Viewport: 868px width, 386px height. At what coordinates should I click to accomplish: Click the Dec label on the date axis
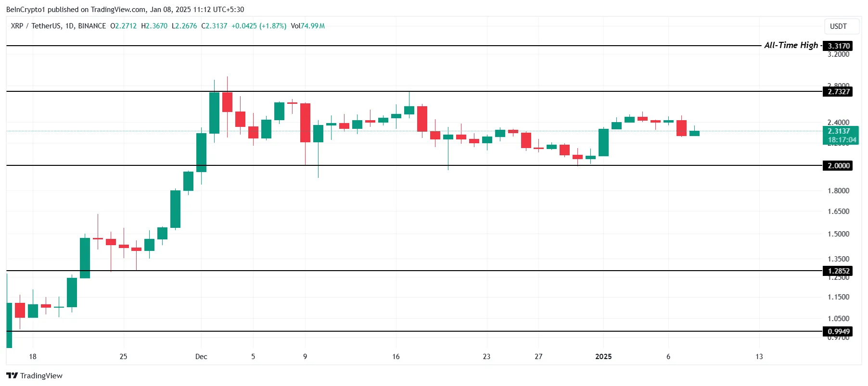[x=201, y=357]
